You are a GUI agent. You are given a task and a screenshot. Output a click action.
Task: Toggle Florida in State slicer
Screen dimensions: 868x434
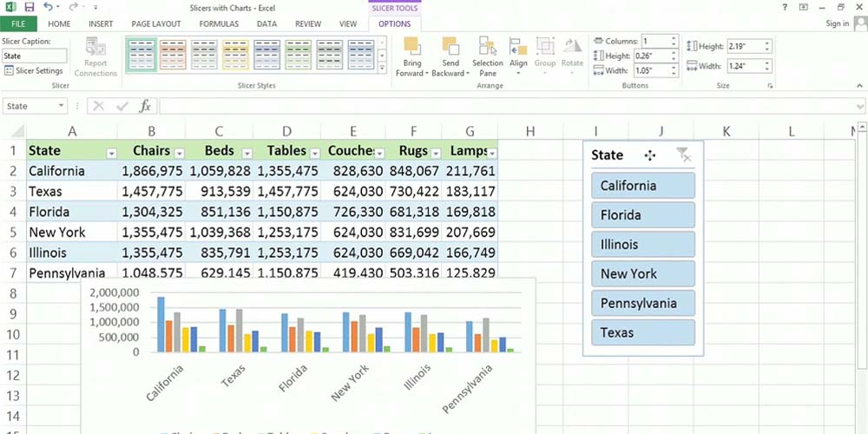point(643,214)
